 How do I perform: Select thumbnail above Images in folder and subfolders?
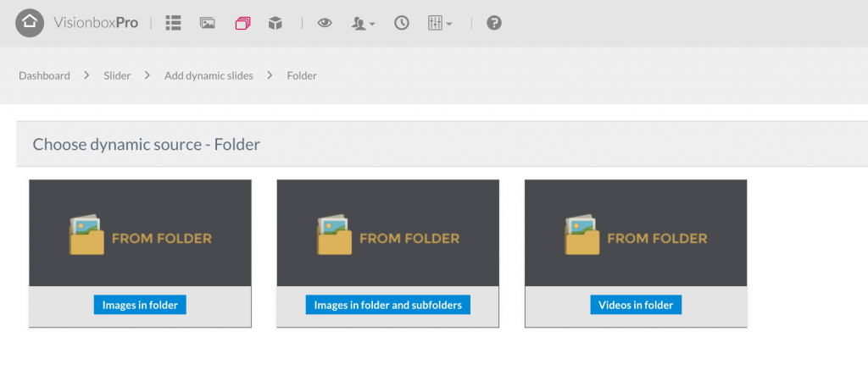coord(388,233)
